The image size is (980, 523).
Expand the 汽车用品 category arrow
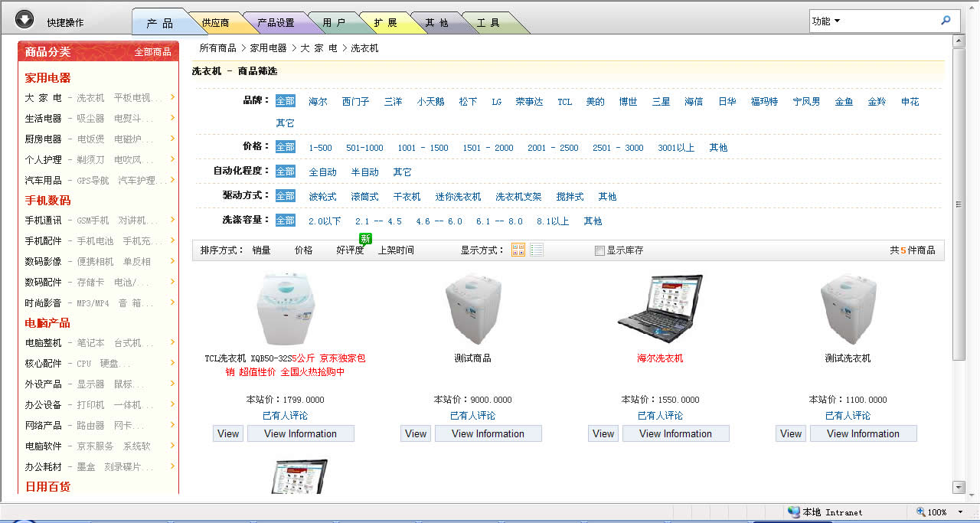tap(173, 180)
